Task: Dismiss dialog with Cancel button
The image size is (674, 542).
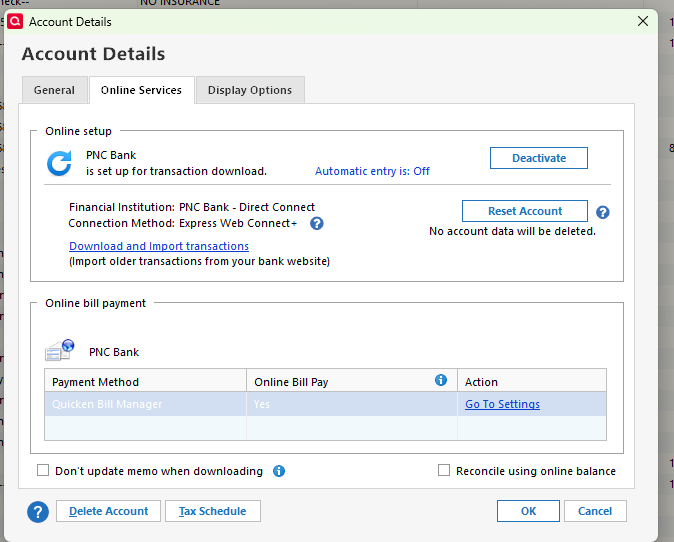Action: point(595,511)
